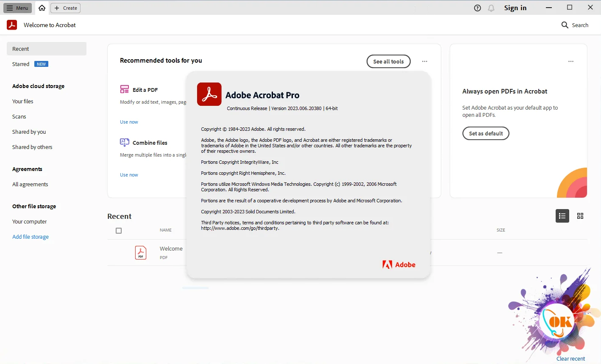Screen dimensions: 601x364
Task: Click the Acrobat logo beside Welcome to Acrobat
Action: (x=12, y=25)
